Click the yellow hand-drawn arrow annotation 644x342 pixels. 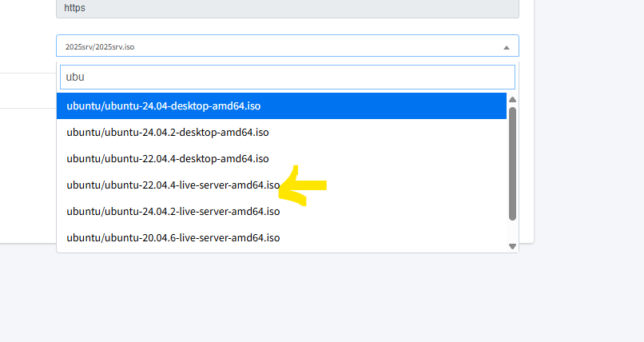(303, 185)
